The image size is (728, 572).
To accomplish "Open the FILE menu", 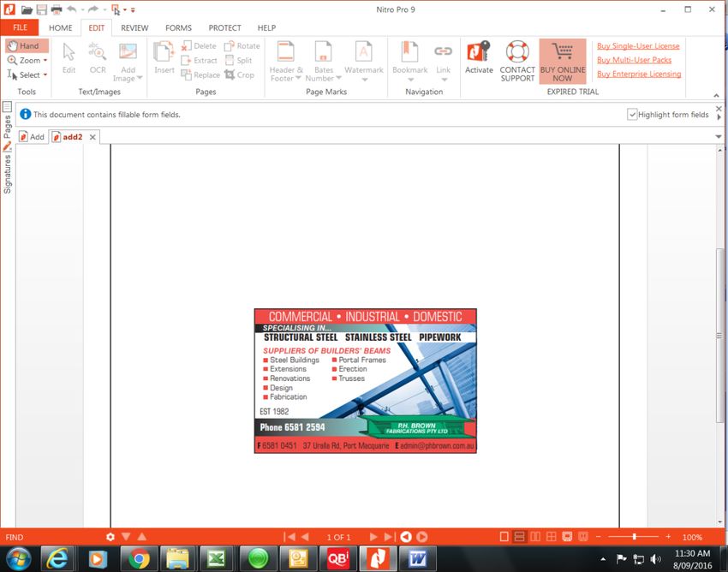I will [20, 28].
